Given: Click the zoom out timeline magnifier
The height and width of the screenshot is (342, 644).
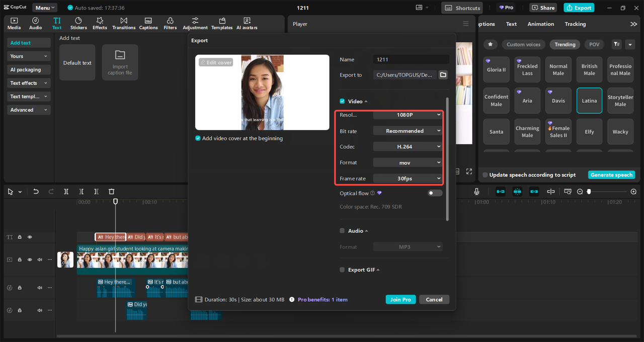Looking at the screenshot, I should [580, 192].
